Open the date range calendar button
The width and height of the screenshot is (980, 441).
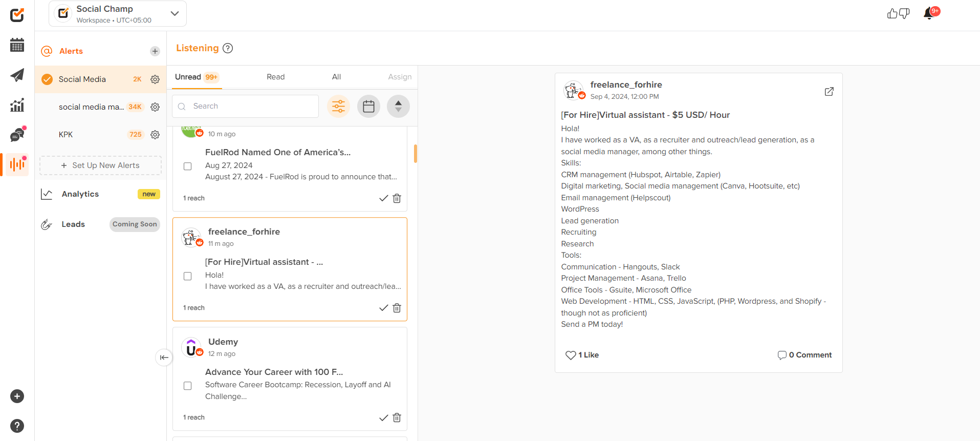coord(368,107)
